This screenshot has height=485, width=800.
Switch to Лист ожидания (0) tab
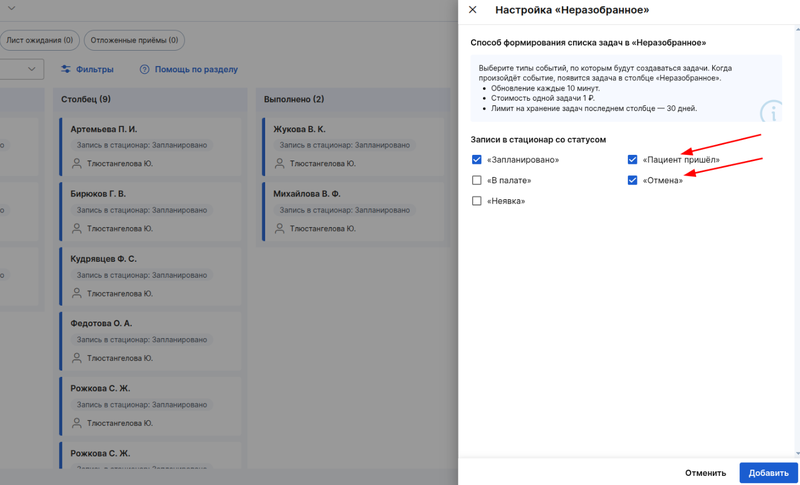[x=40, y=41]
